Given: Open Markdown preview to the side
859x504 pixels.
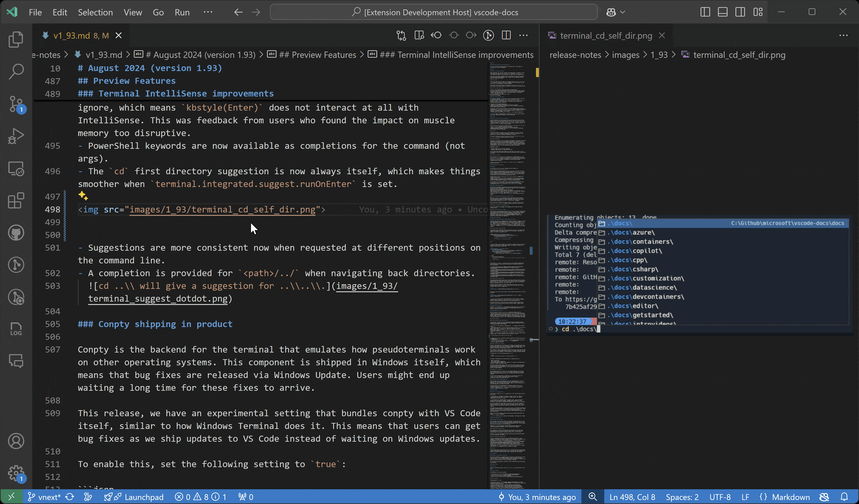Looking at the screenshot, I should coord(419,35).
